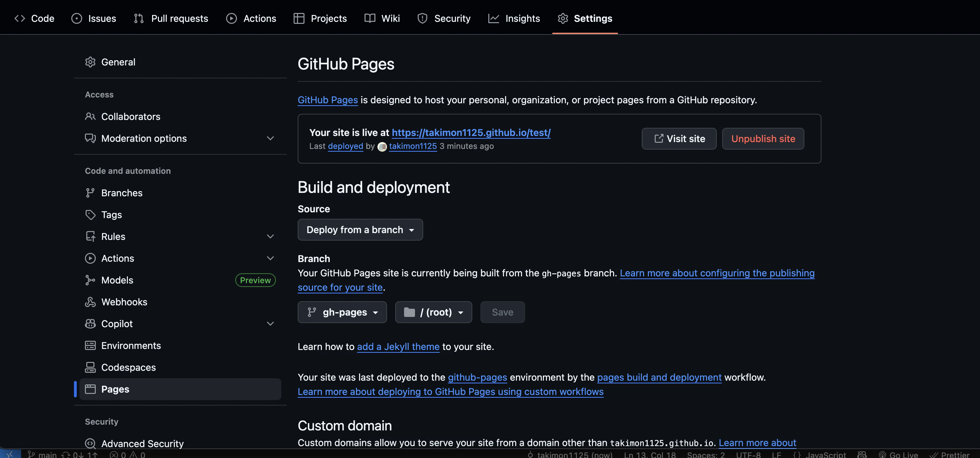Select the Settings tab
This screenshot has height=458, width=980.
pyautogui.click(x=585, y=18)
